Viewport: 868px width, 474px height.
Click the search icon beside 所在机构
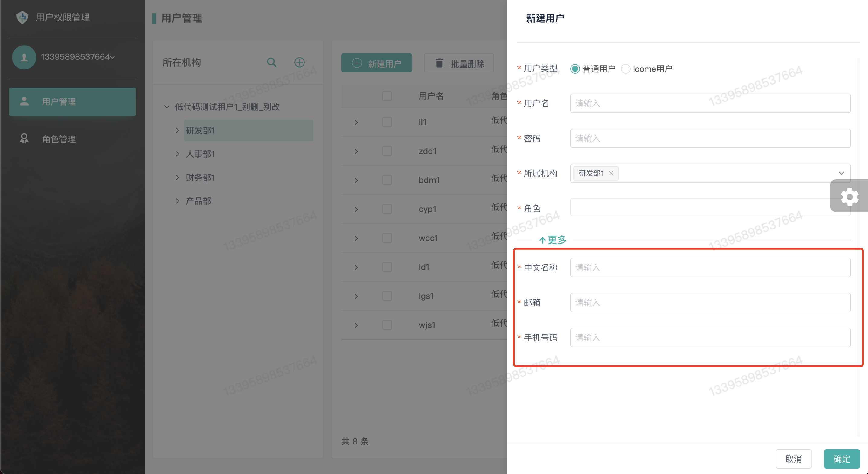click(x=272, y=62)
